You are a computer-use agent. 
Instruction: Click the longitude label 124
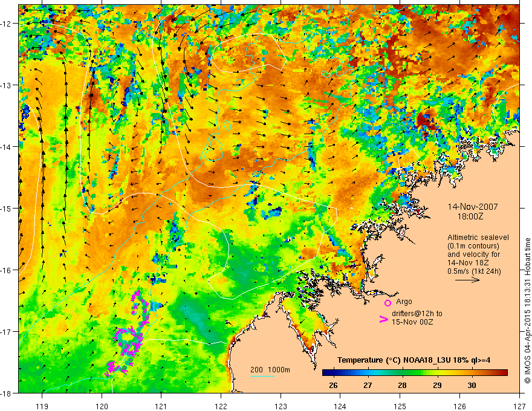(x=340, y=406)
